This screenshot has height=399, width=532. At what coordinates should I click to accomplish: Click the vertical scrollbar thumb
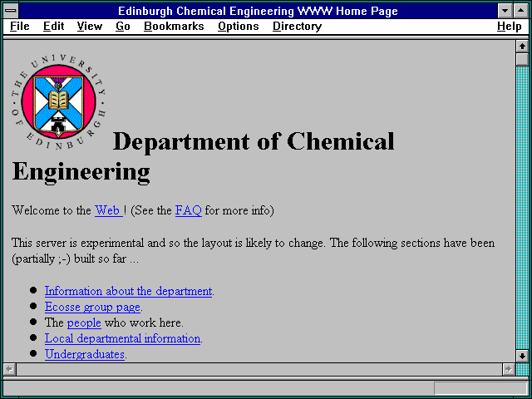pos(522,59)
